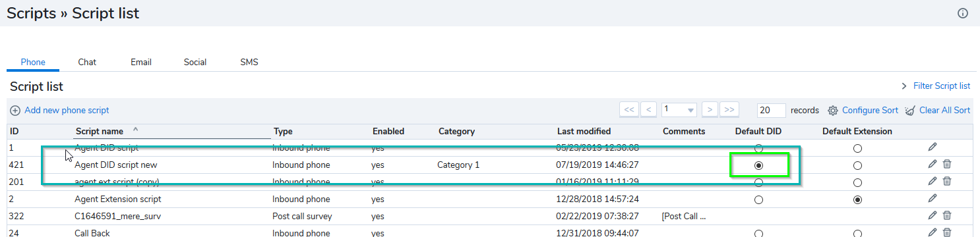Screen dimensions: 980x237
Task: Open the page info icon
Action: pyautogui.click(x=962, y=13)
